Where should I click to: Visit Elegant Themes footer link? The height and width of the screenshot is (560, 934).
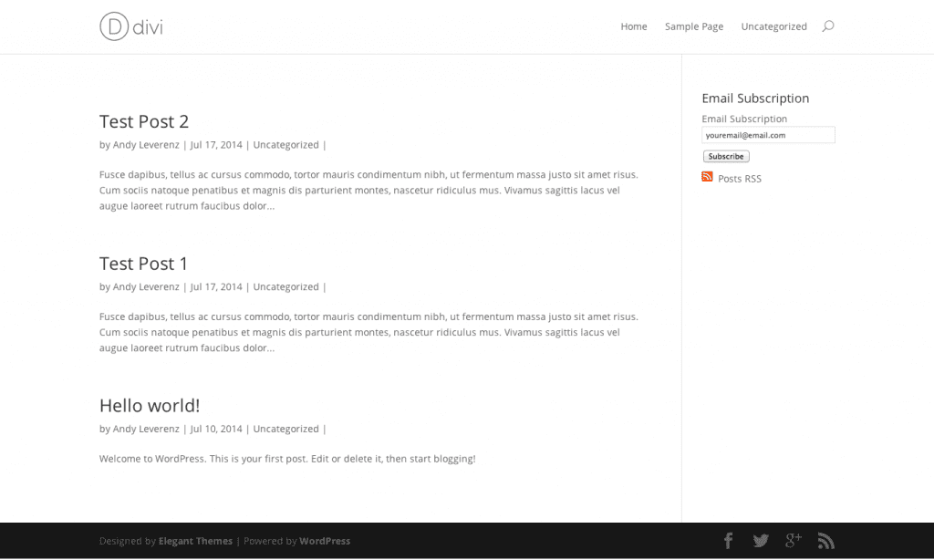click(195, 541)
